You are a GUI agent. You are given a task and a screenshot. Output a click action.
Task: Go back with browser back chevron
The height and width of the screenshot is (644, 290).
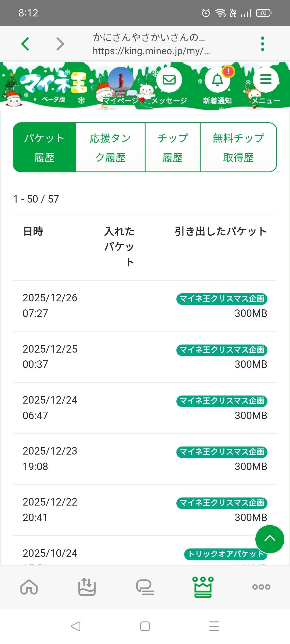[25, 44]
